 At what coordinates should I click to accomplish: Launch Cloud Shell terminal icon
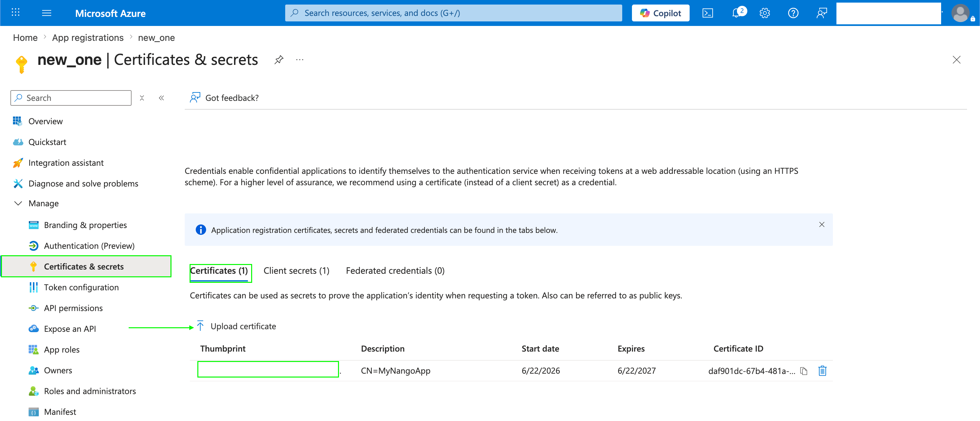tap(707, 13)
